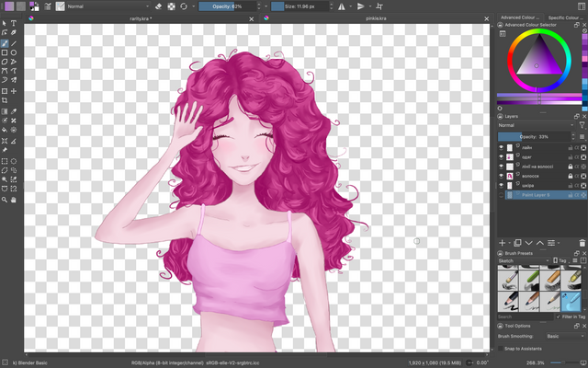Select Paint Layer 5 in layers list
588x368 pixels.
(x=537, y=195)
